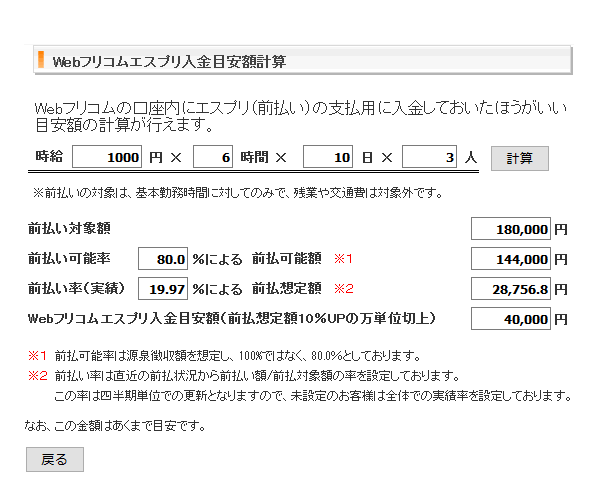
Task: Click the 人 input field showing 3
Action: (431, 158)
